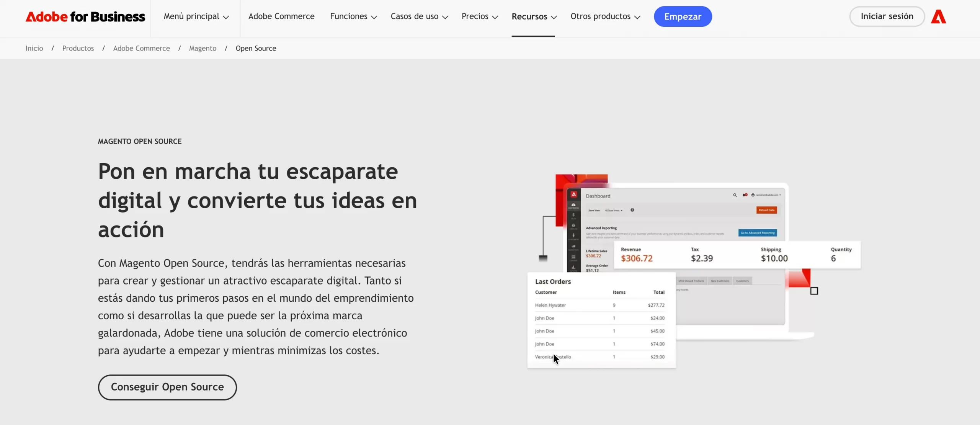Open Adobe Commerce breadcrumb link

(141, 48)
